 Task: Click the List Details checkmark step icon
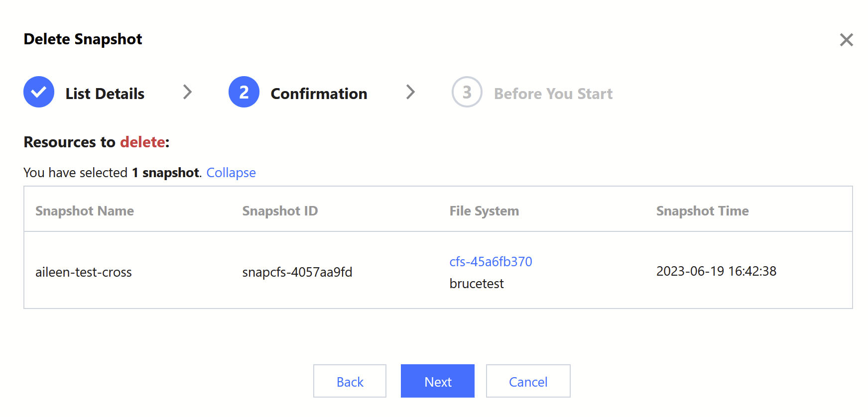39,92
